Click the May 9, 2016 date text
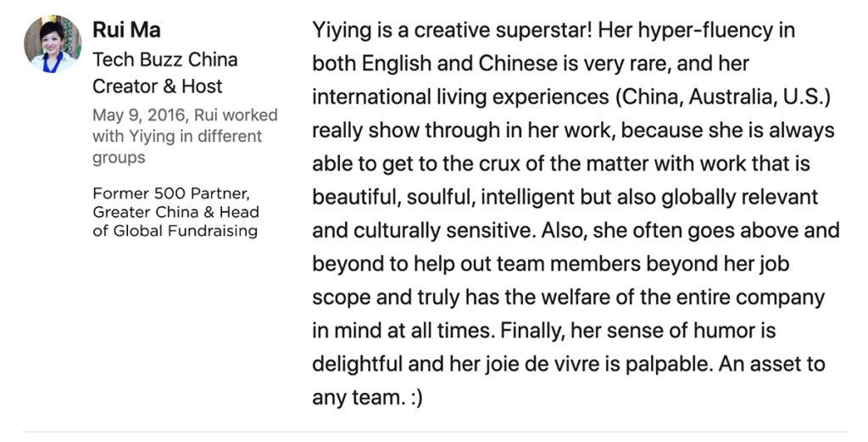Viewport: 868px width, 442px height. pyautogui.click(x=141, y=115)
